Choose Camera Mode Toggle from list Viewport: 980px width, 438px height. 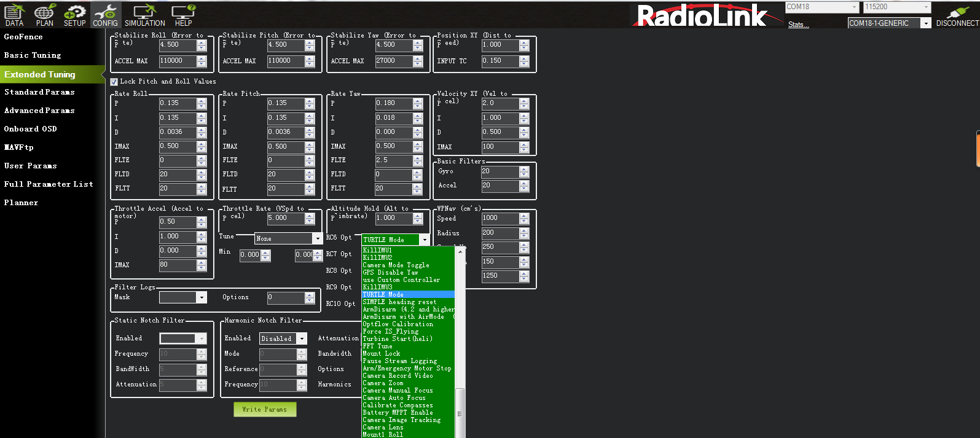click(x=396, y=265)
